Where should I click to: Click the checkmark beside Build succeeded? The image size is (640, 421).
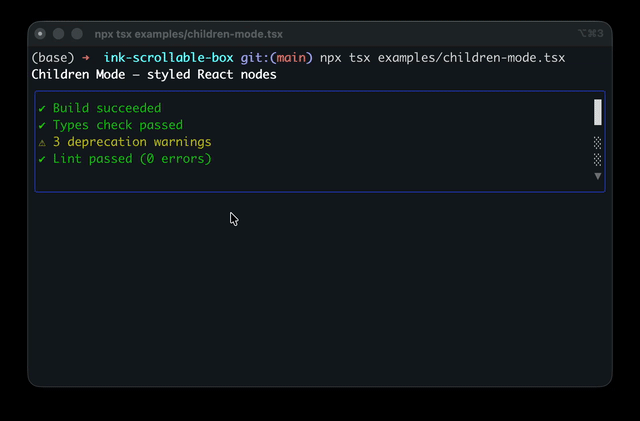42,109
